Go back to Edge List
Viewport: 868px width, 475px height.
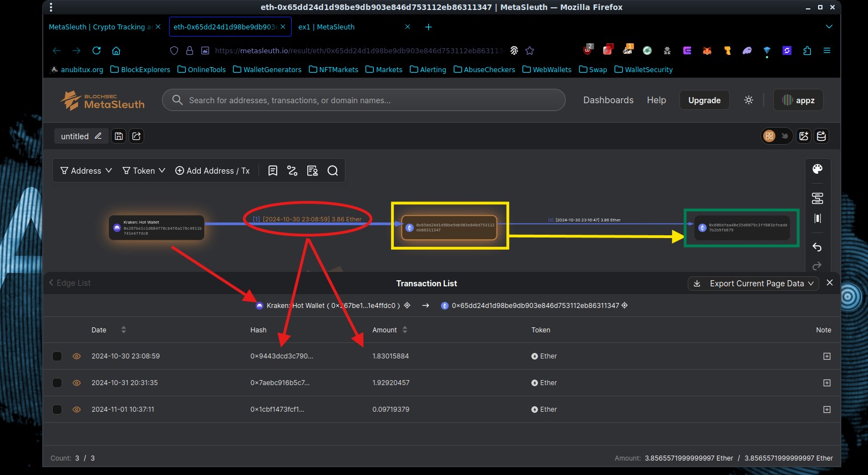click(x=70, y=283)
